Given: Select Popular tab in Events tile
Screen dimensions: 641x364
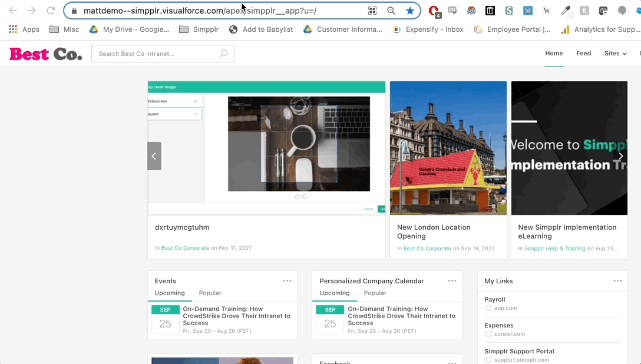Looking at the screenshot, I should pos(210,293).
